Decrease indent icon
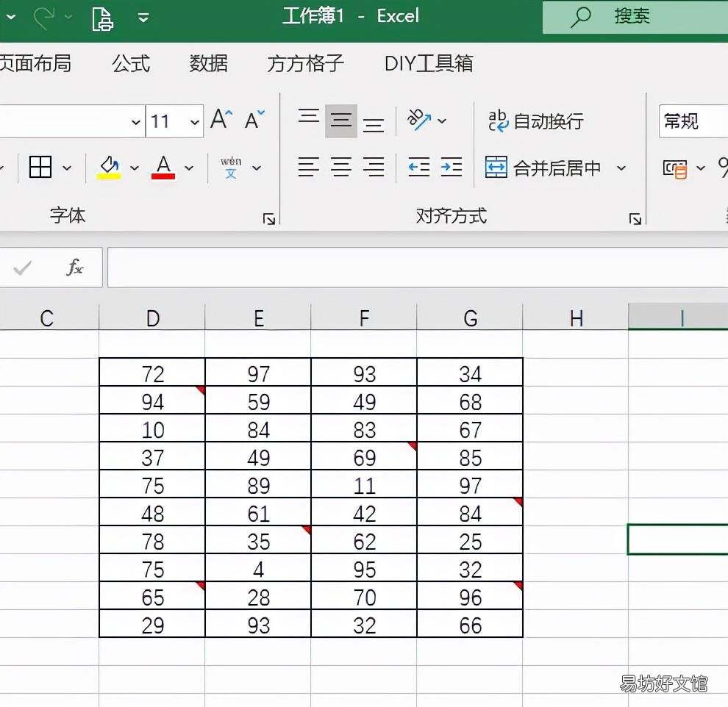Viewport: 728px width, 707px height. (418, 167)
